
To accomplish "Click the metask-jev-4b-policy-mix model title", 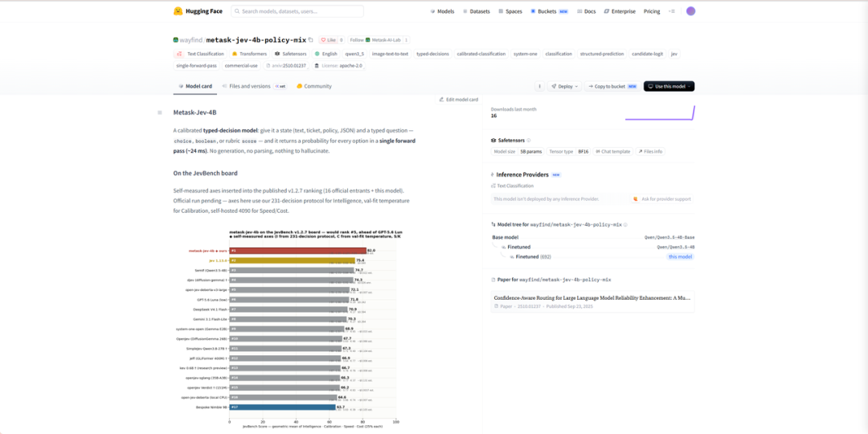I will (x=256, y=40).
